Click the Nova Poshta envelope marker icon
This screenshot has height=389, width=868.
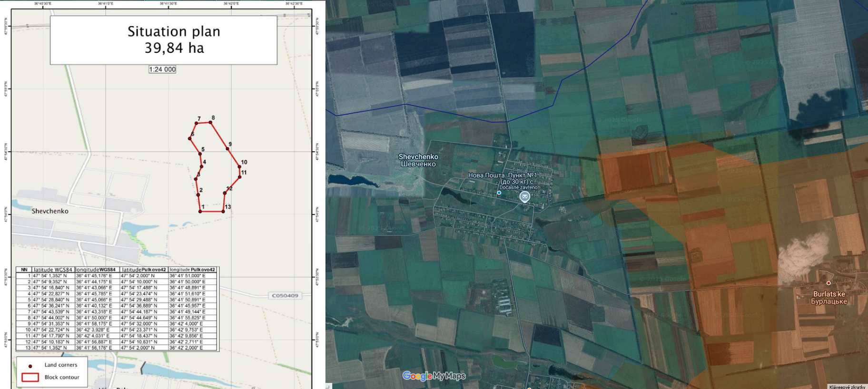524,196
